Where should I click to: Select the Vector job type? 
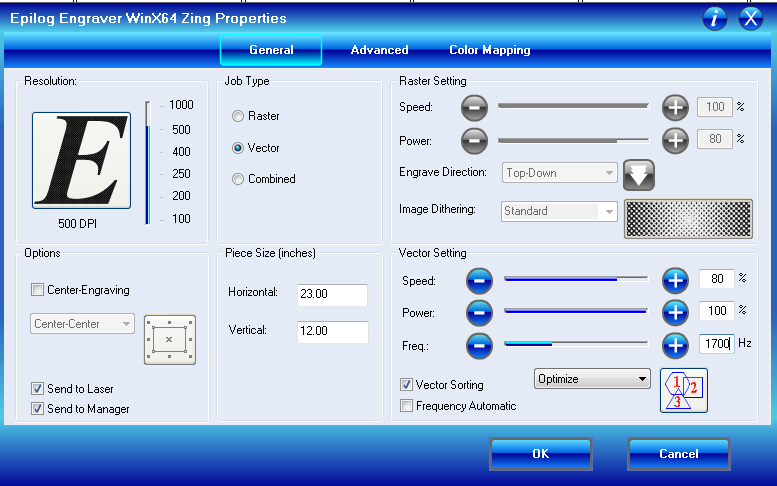(x=238, y=148)
